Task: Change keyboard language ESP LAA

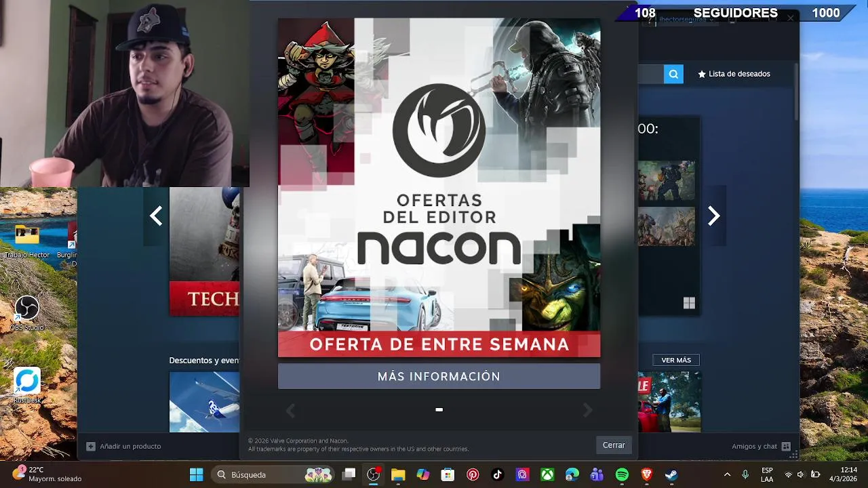Action: [x=767, y=474]
